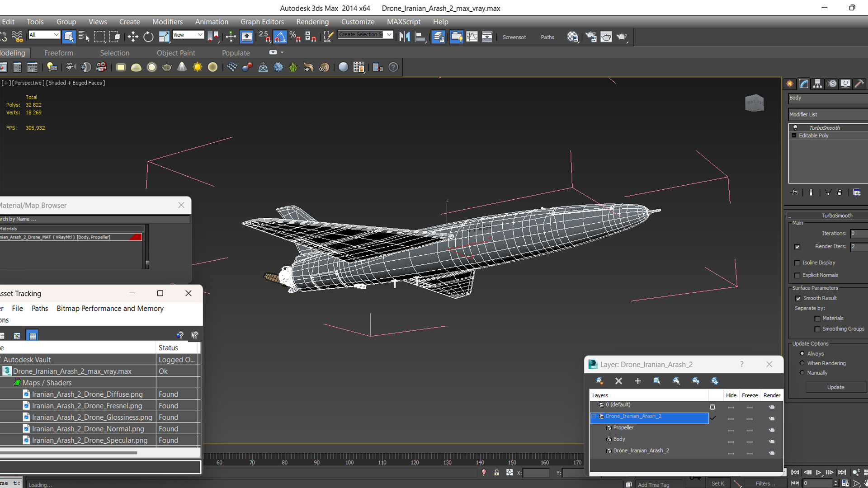Toggle render icon for Propeller layer row
The image size is (868, 488).
(x=772, y=430)
